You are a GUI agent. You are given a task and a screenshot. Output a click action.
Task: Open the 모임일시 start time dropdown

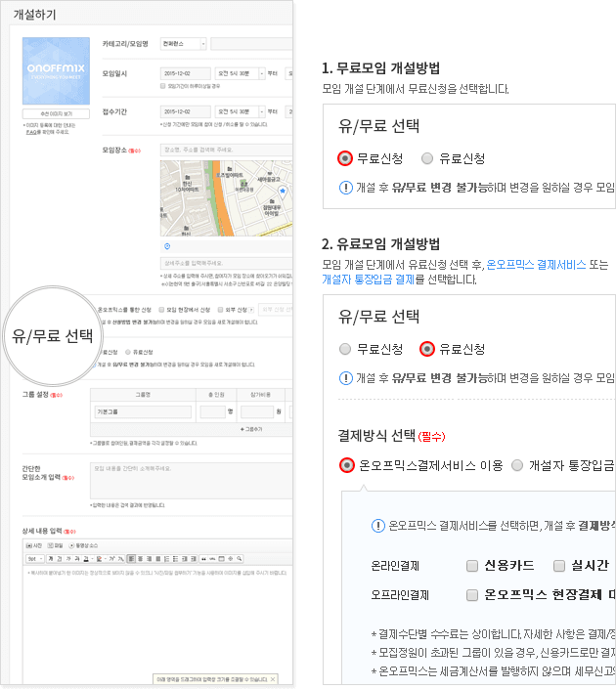(240, 73)
